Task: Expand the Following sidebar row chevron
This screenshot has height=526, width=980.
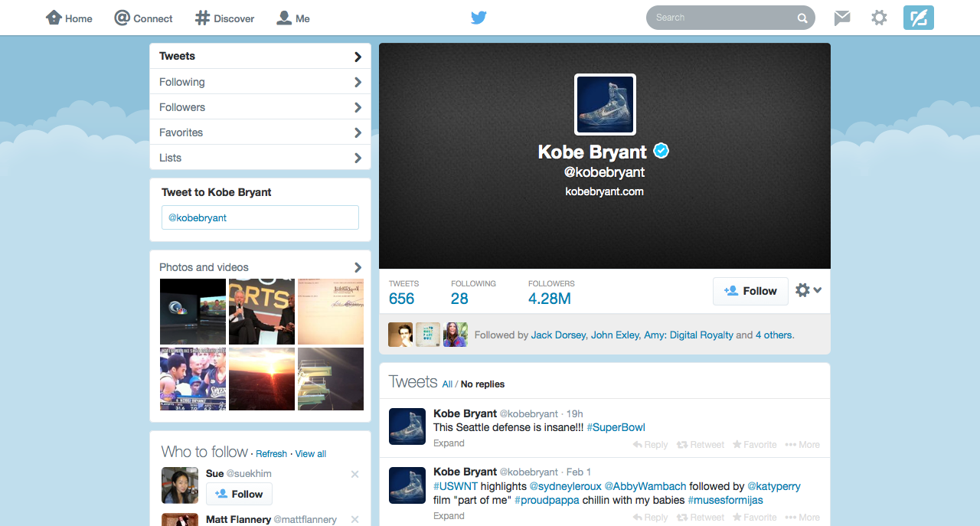Action: pyautogui.click(x=358, y=82)
